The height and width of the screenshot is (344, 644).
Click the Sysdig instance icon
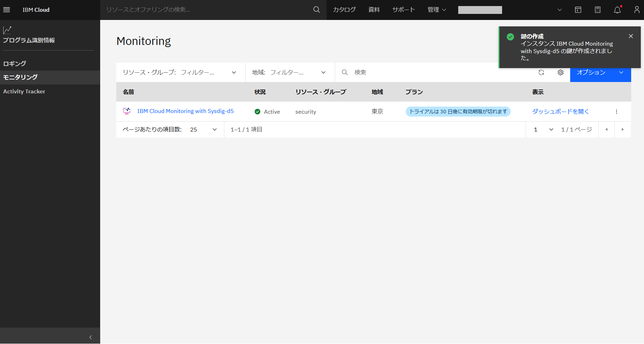(127, 111)
